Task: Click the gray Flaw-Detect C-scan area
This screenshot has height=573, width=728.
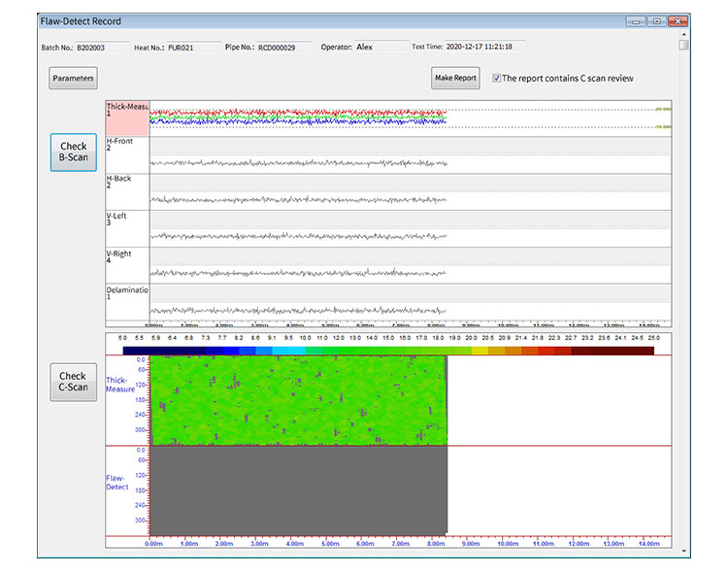Action: pos(298,490)
